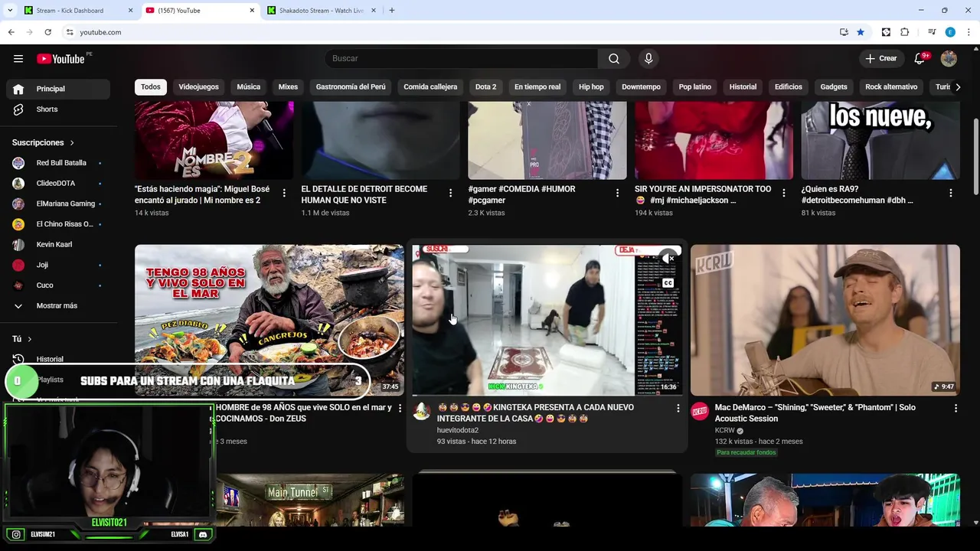The image size is (980, 551).
Task: Start voice search with microphone icon
Action: [x=649, y=59]
